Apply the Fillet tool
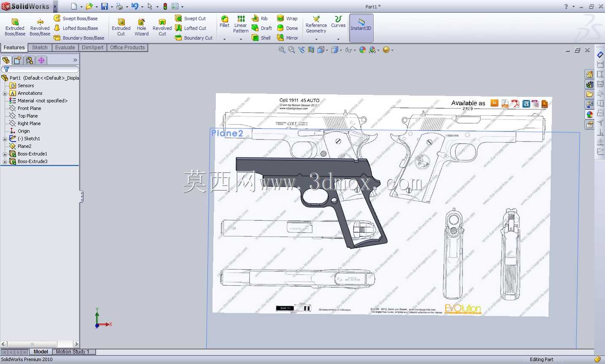 [x=225, y=22]
